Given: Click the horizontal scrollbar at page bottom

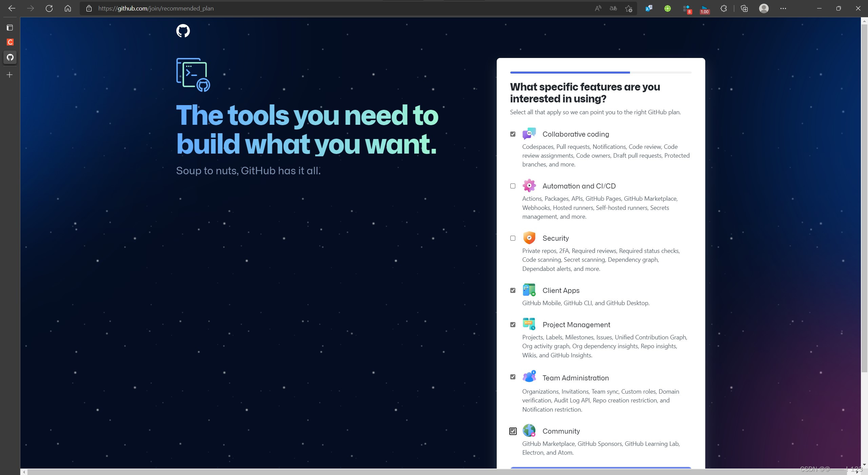Looking at the screenshot, I should pos(407,472).
